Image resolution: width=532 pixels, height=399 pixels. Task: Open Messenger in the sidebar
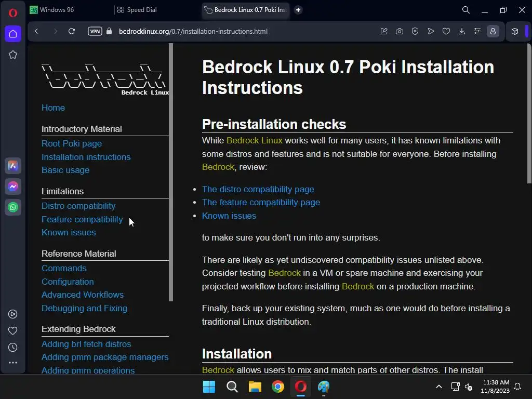coord(13,187)
